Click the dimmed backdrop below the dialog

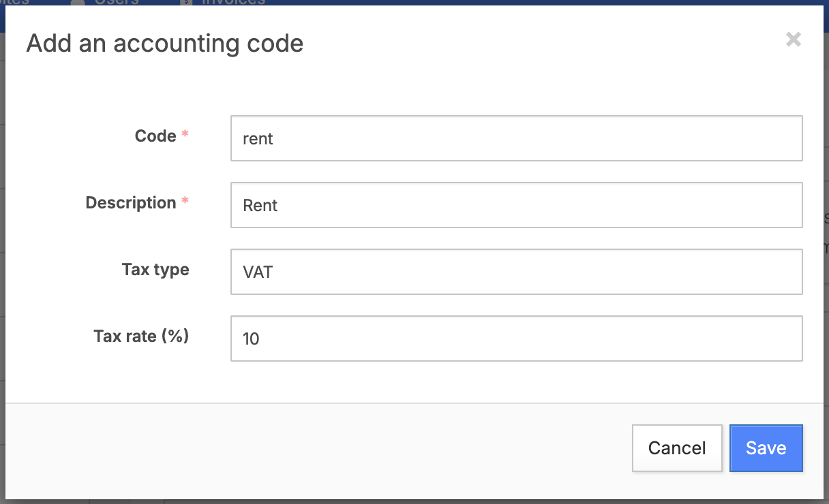coord(409,501)
